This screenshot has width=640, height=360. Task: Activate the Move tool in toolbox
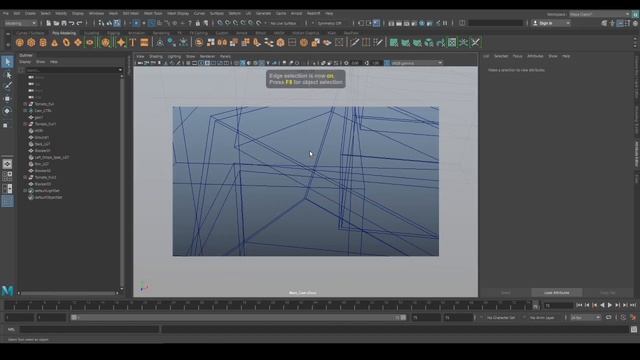coord(7,98)
